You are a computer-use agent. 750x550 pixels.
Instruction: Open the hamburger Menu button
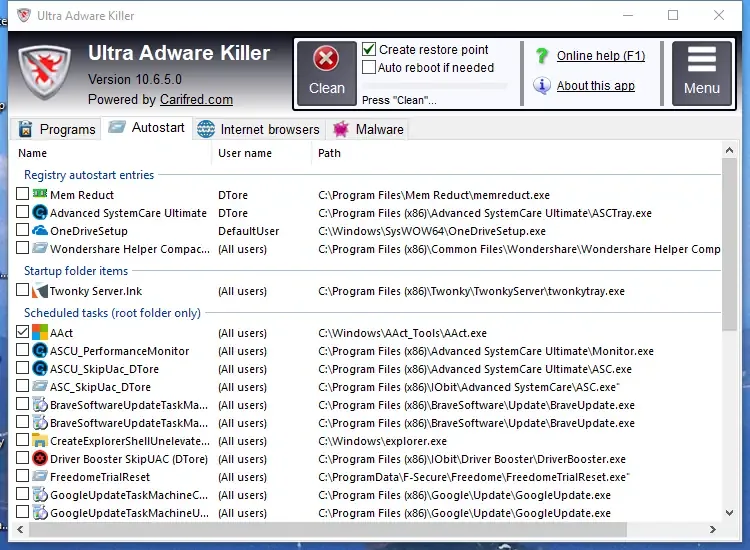[x=702, y=73]
